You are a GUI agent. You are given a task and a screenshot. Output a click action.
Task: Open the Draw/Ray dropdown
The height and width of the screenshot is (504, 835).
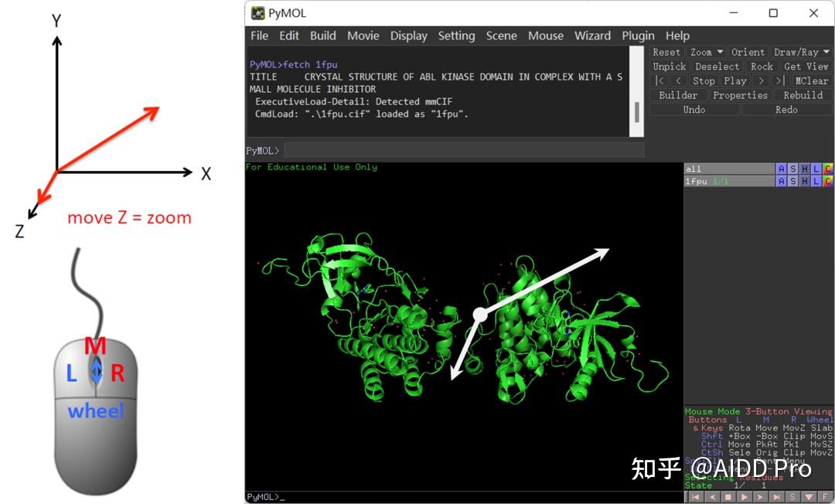click(x=800, y=52)
